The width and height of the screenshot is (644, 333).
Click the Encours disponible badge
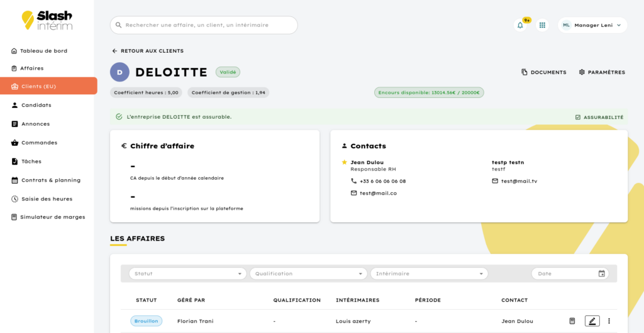(x=429, y=93)
